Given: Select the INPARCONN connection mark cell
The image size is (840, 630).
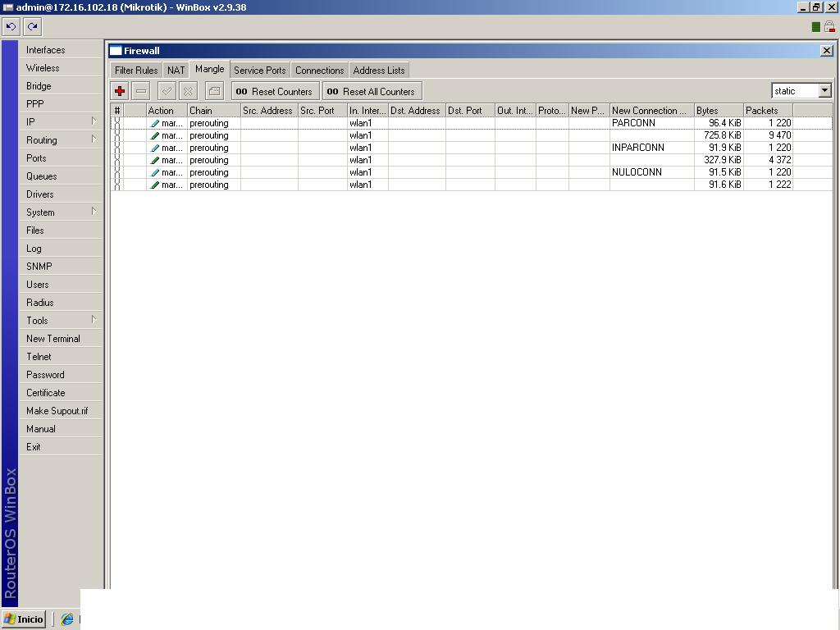Looking at the screenshot, I should (651, 148).
